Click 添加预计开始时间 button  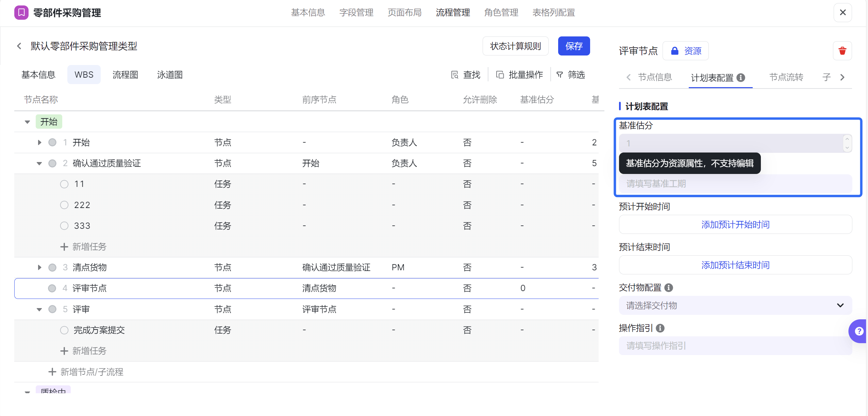(x=735, y=224)
